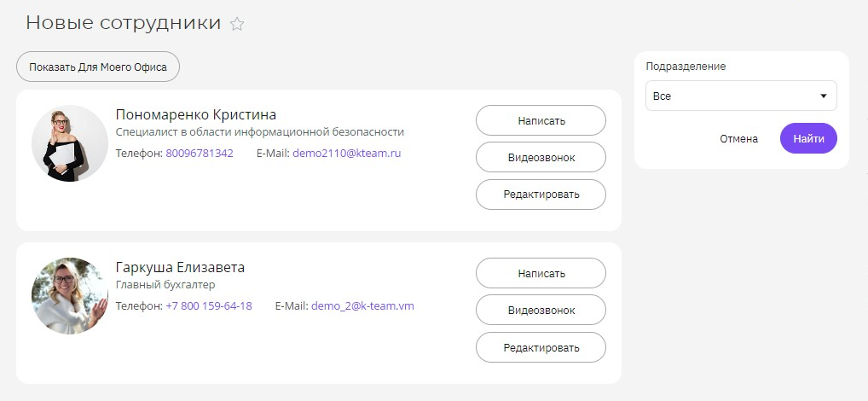This screenshot has width=868, height=401.
Task: Click the dropdown arrow in Подразделение field
Action: (823, 96)
